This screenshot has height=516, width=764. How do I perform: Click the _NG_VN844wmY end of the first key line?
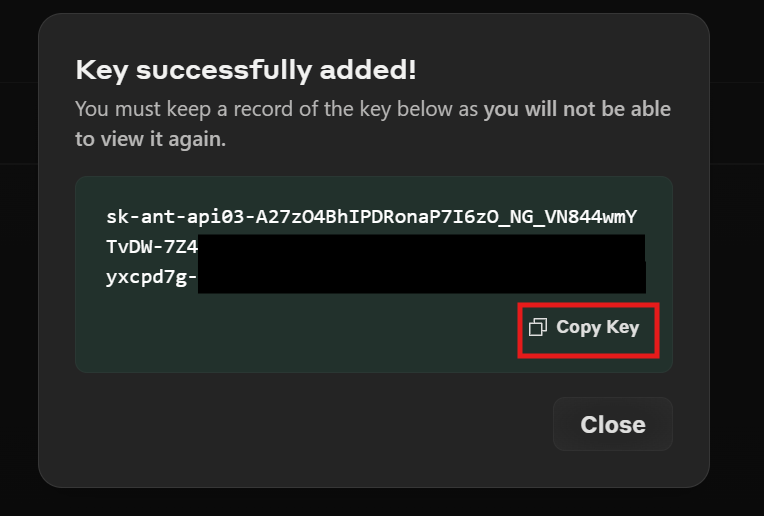coord(573,217)
